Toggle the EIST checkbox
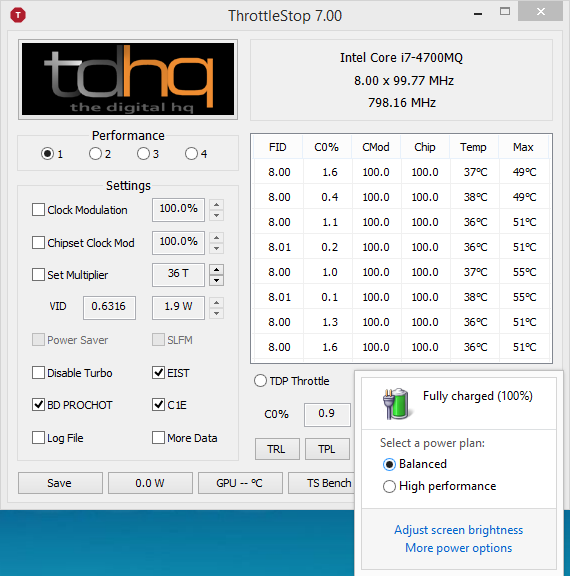570x576 pixels. [x=158, y=372]
